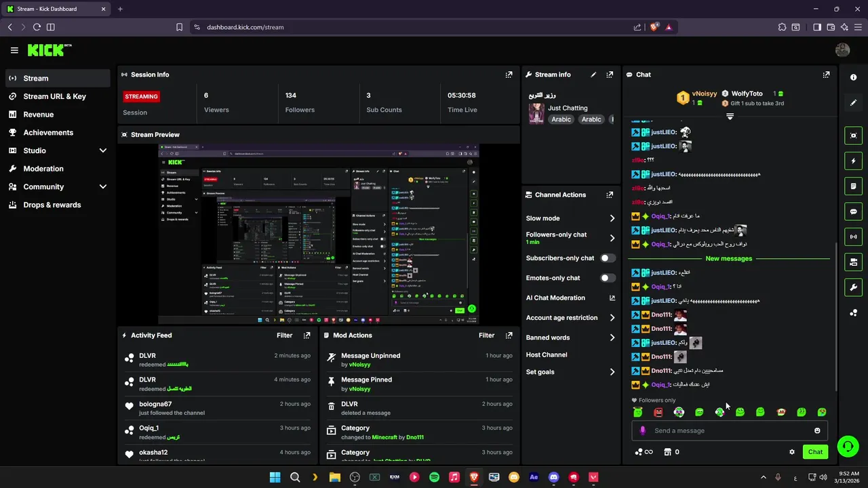Click the stream preview thumbnail

coord(319,234)
